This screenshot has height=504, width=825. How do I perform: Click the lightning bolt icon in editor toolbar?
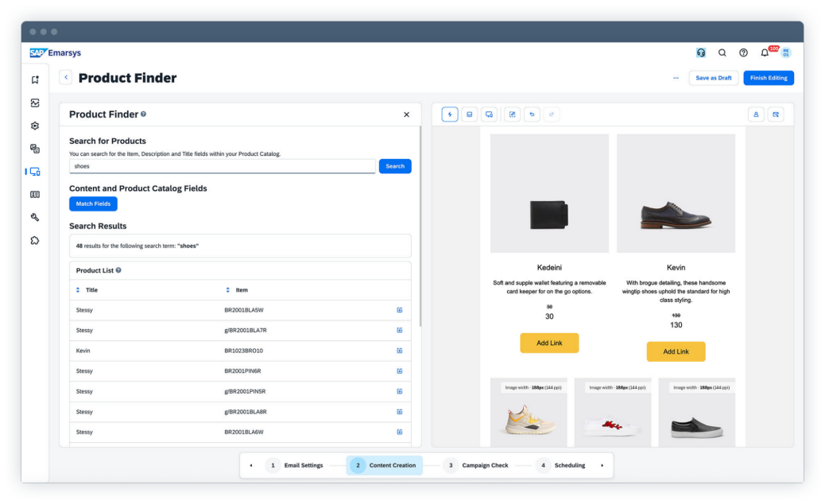point(450,114)
